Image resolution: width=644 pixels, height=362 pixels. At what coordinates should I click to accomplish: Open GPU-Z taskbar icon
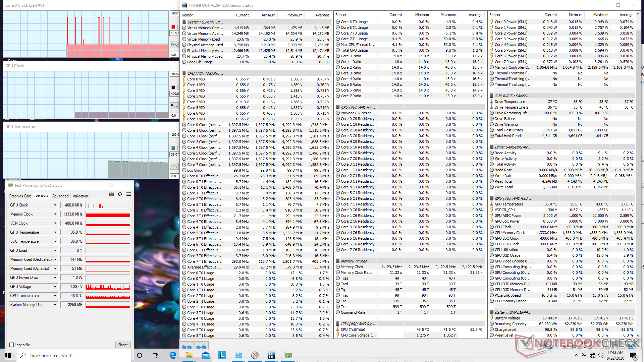(288, 355)
